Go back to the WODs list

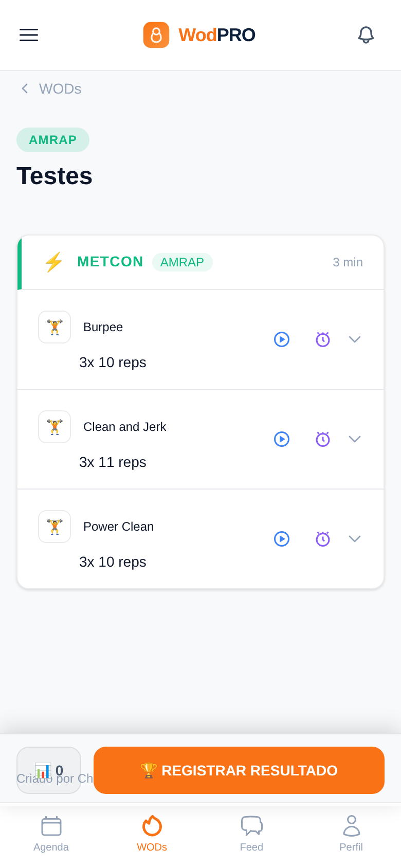(51, 89)
